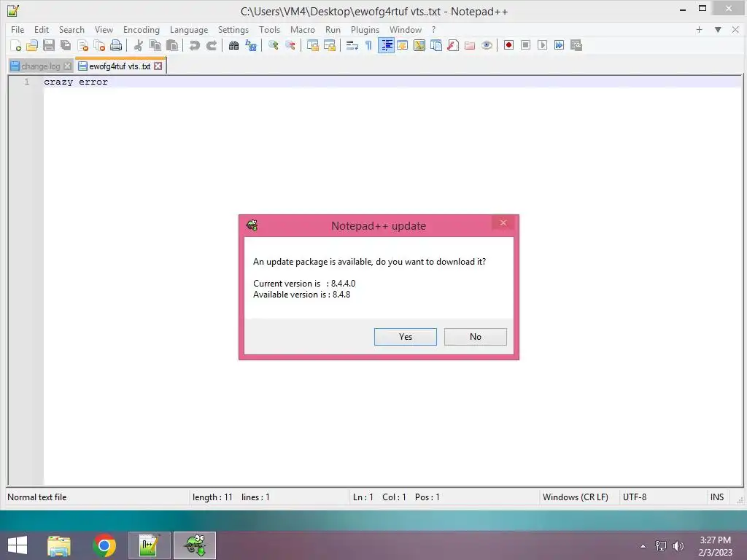Click the Zoom In magnifier icon
Image resolution: width=747 pixels, height=560 pixels.
pyautogui.click(x=273, y=45)
